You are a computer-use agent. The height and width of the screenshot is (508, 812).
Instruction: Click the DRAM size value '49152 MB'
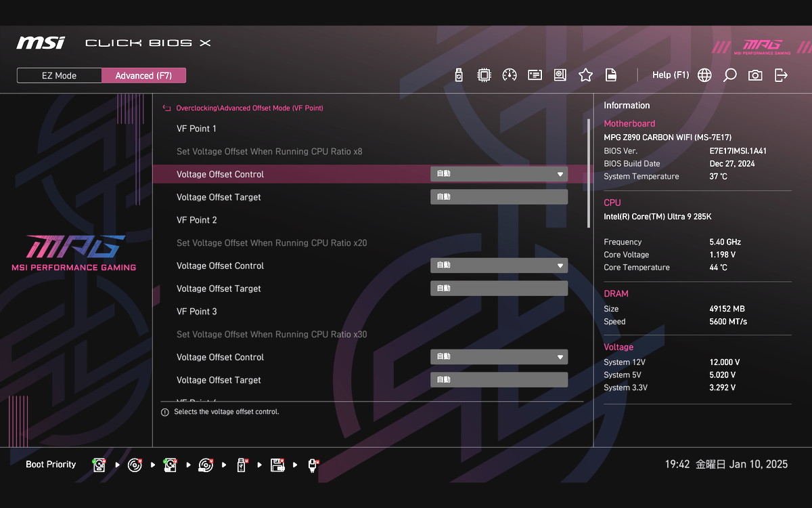click(727, 309)
